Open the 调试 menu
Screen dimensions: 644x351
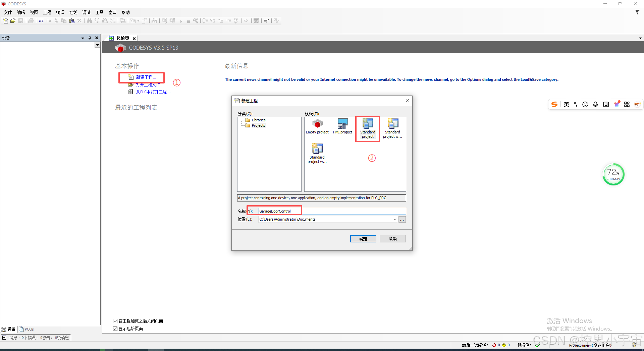(86, 12)
